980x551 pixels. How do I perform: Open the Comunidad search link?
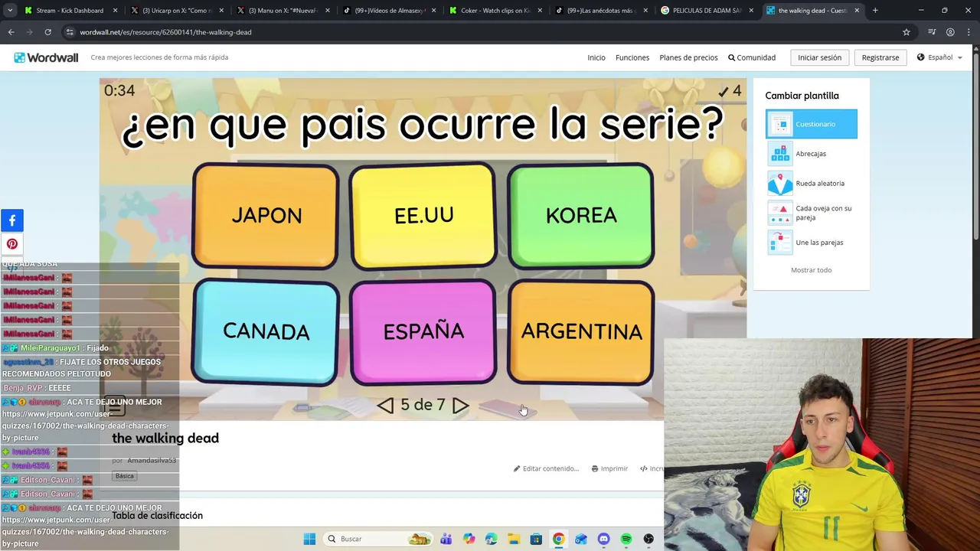tap(752, 57)
